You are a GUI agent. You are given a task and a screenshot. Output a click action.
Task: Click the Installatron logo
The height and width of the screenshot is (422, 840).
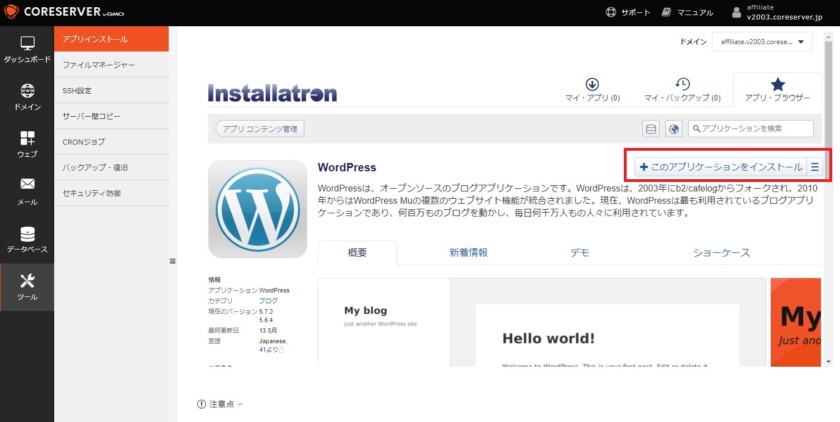tap(272, 93)
